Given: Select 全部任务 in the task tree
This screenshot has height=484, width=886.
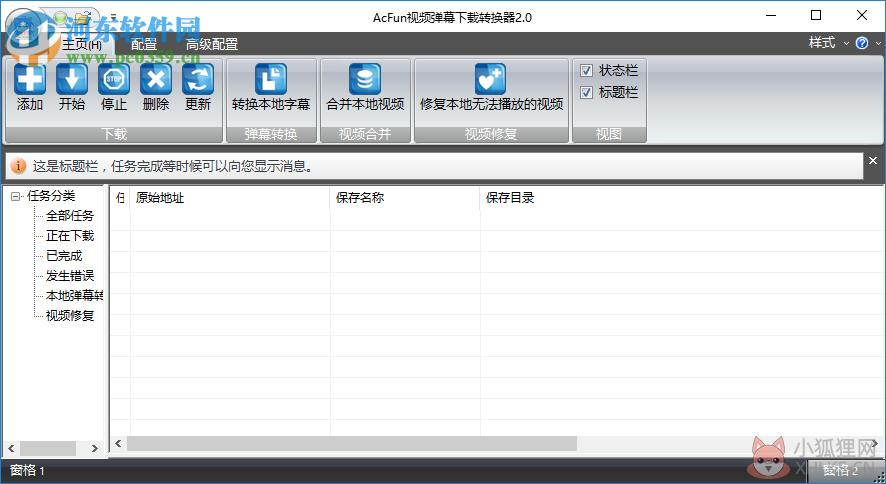Looking at the screenshot, I should 70,216.
